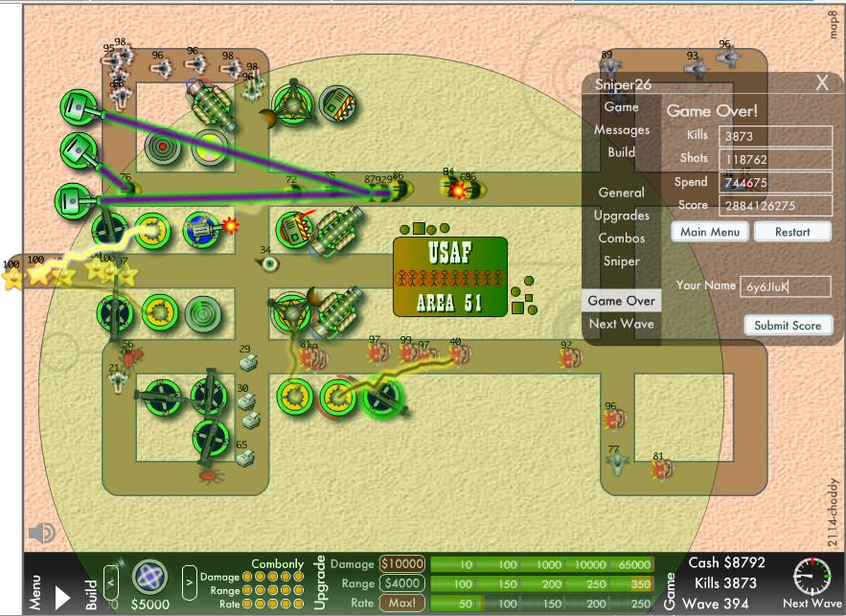
Task: Click the Main Menu button
Action: pos(710,232)
